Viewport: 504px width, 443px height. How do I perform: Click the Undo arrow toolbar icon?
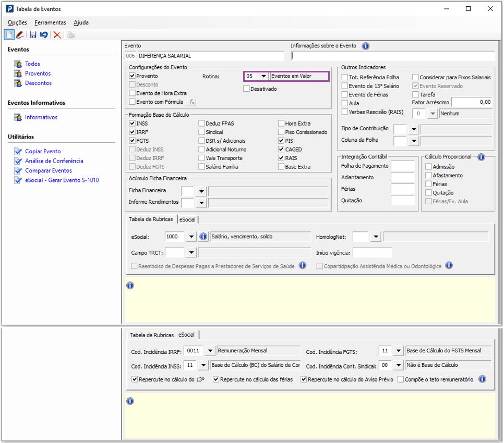coord(44,35)
